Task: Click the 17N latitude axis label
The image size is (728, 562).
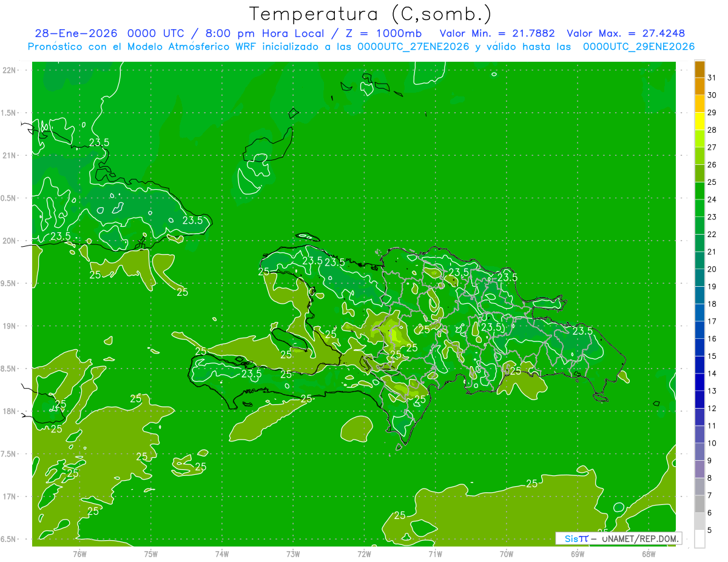Action: [10, 497]
